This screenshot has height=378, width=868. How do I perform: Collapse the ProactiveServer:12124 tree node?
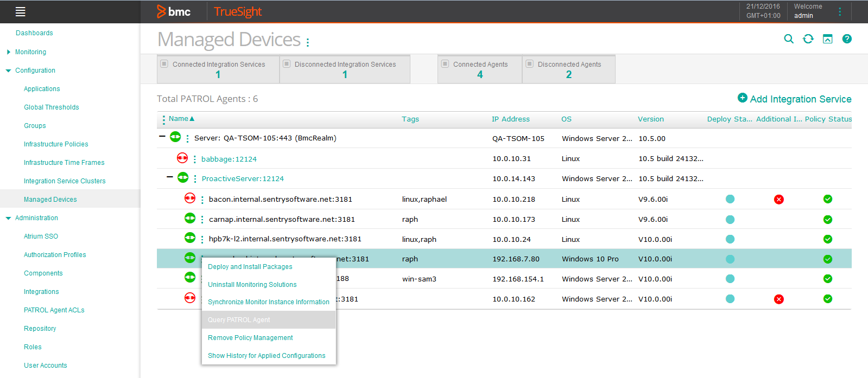(x=170, y=177)
